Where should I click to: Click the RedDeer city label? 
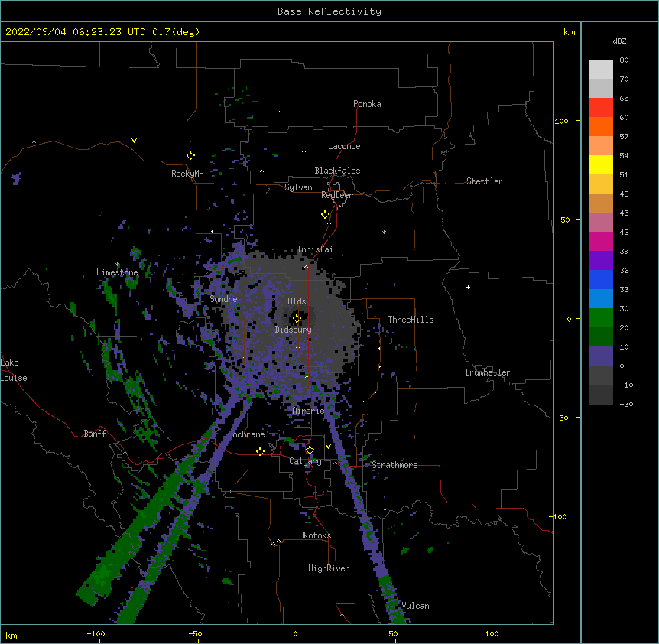(336, 195)
